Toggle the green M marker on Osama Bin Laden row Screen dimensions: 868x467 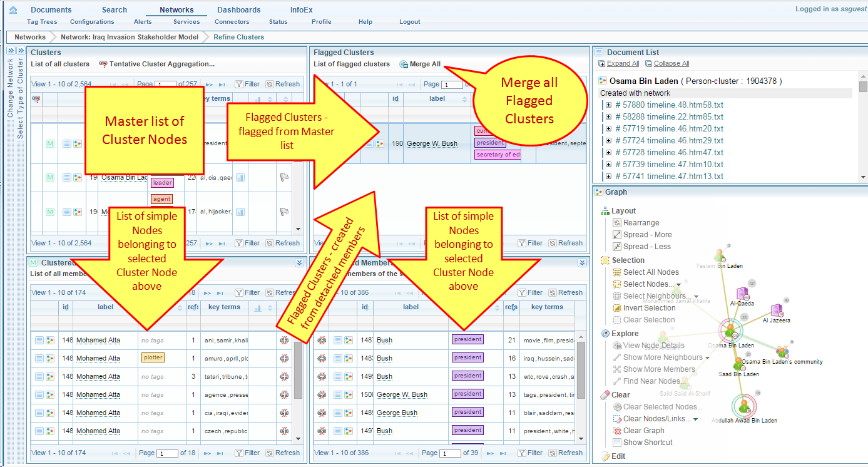[50, 178]
